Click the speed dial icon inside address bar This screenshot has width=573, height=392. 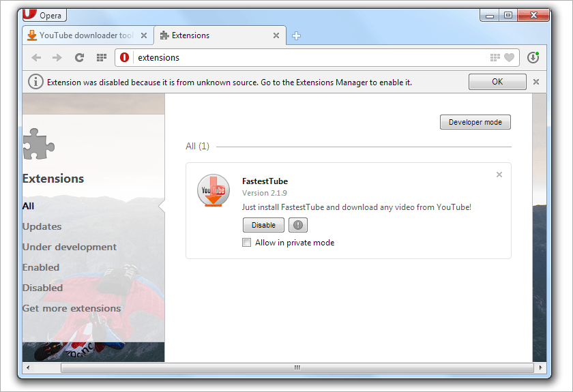tap(495, 57)
